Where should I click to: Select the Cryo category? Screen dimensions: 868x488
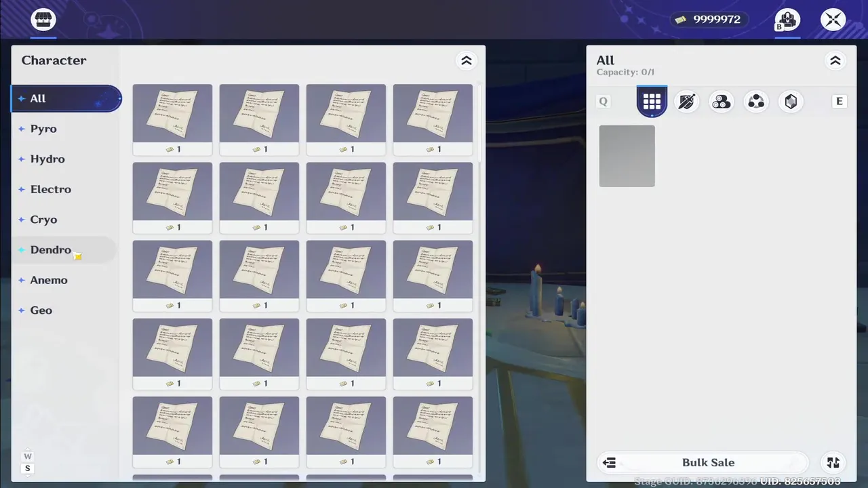coord(66,220)
